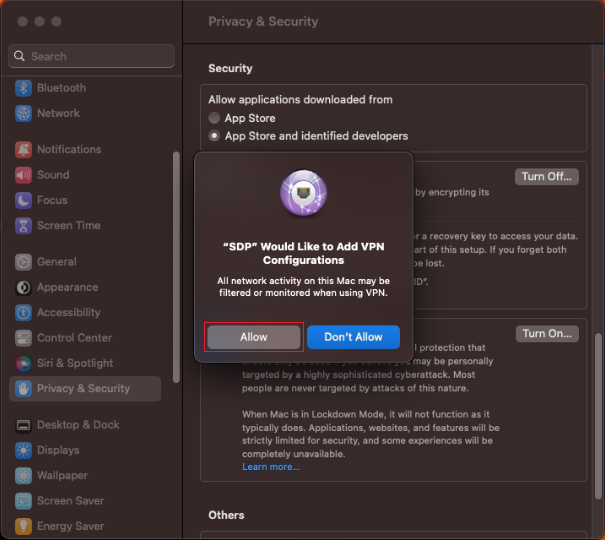Click Turn On... for Lockdown Mode
The width and height of the screenshot is (605, 540).
(547, 334)
